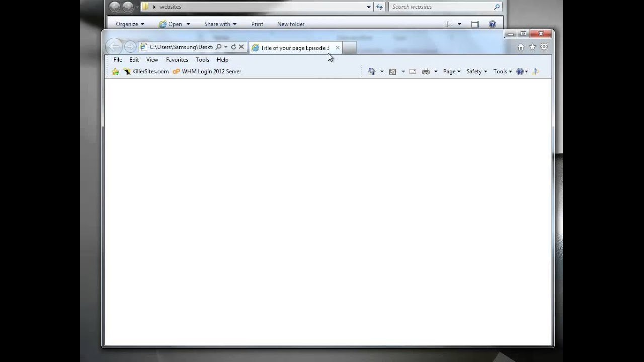Screen dimensions: 644x362
Task: Open the gear settings icon in IE
Action: click(x=544, y=47)
